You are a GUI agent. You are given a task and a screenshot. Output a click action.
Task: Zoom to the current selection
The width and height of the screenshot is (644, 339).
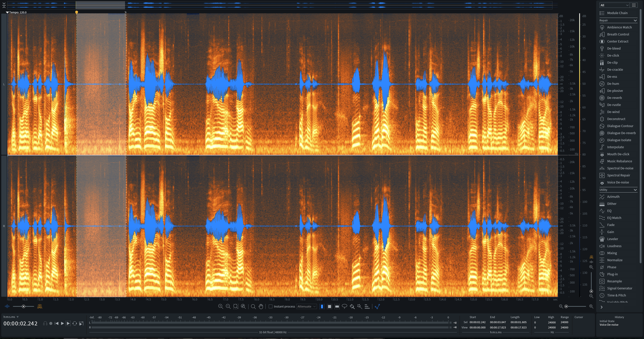coord(236,307)
